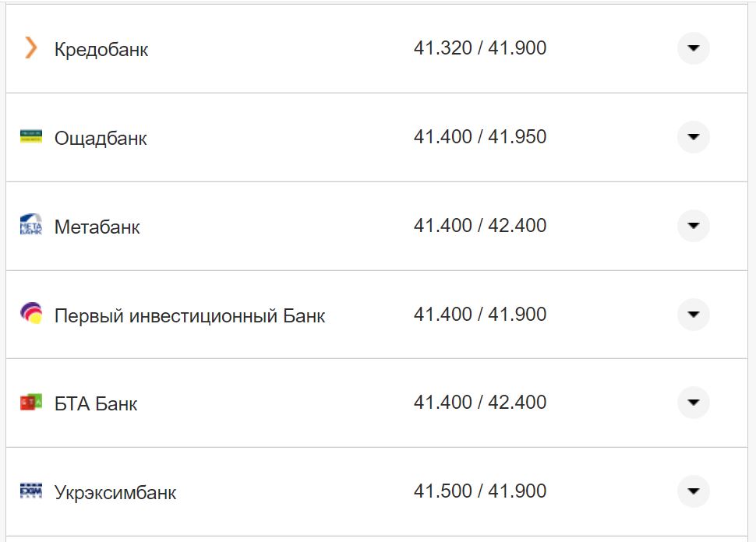Click the Первый инвестиционный Банк logo
Image resolution: width=756 pixels, height=542 pixels.
click(30, 314)
